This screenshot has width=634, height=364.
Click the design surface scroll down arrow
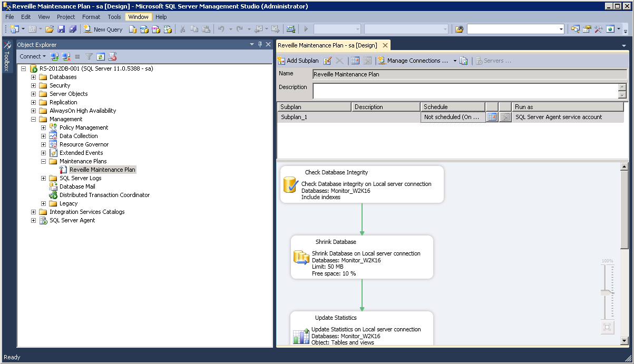(625, 341)
